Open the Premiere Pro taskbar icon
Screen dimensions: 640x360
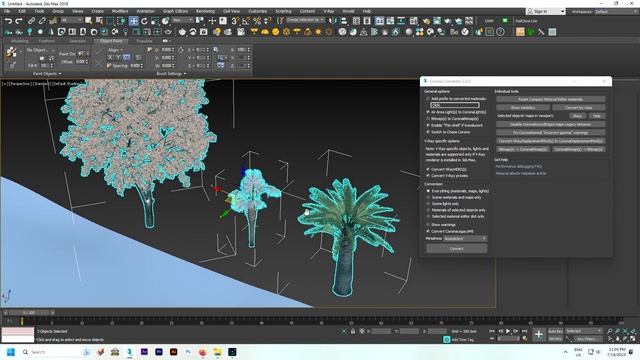(x=159, y=352)
